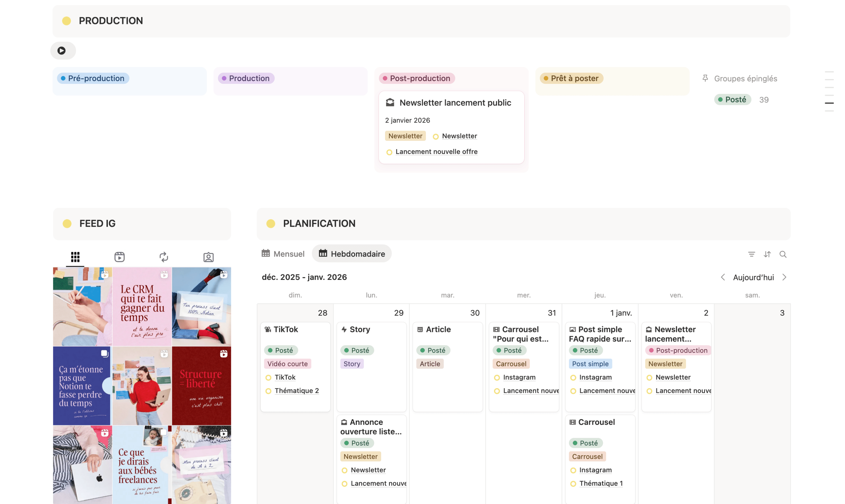Collapse the Prêt à poster group

point(571,78)
